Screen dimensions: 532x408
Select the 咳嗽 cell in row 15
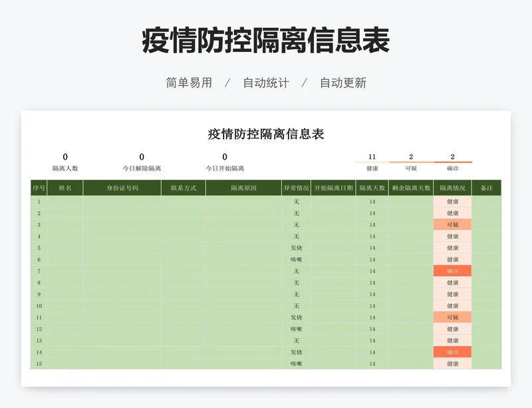tap(296, 364)
